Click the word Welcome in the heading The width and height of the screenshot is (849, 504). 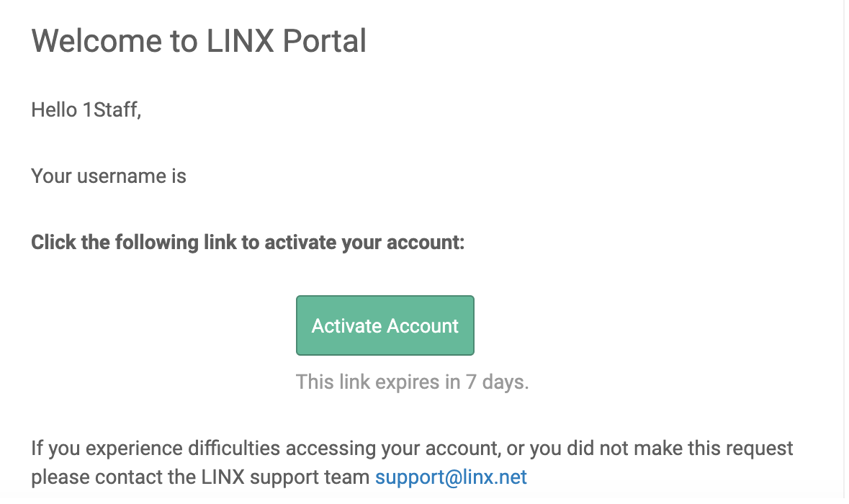96,40
